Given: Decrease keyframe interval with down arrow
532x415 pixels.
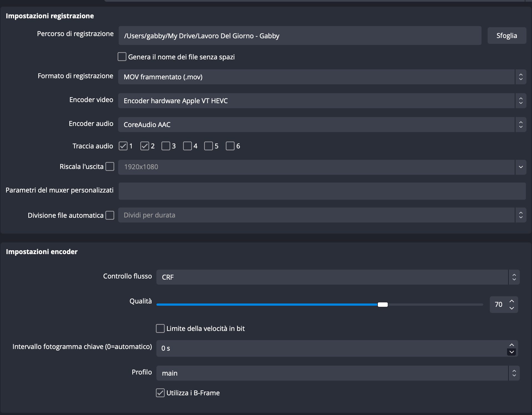Looking at the screenshot, I should tap(511, 352).
